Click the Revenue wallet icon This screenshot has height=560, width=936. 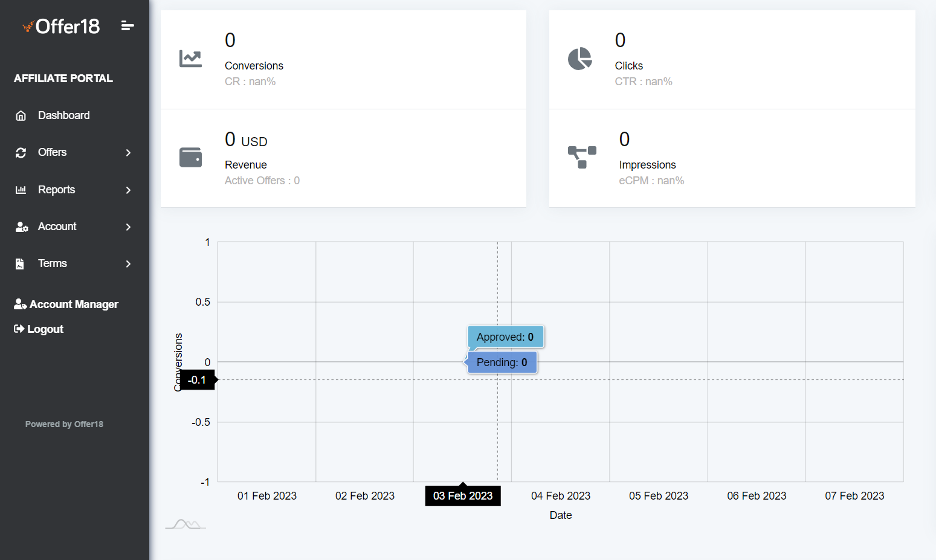point(190,158)
